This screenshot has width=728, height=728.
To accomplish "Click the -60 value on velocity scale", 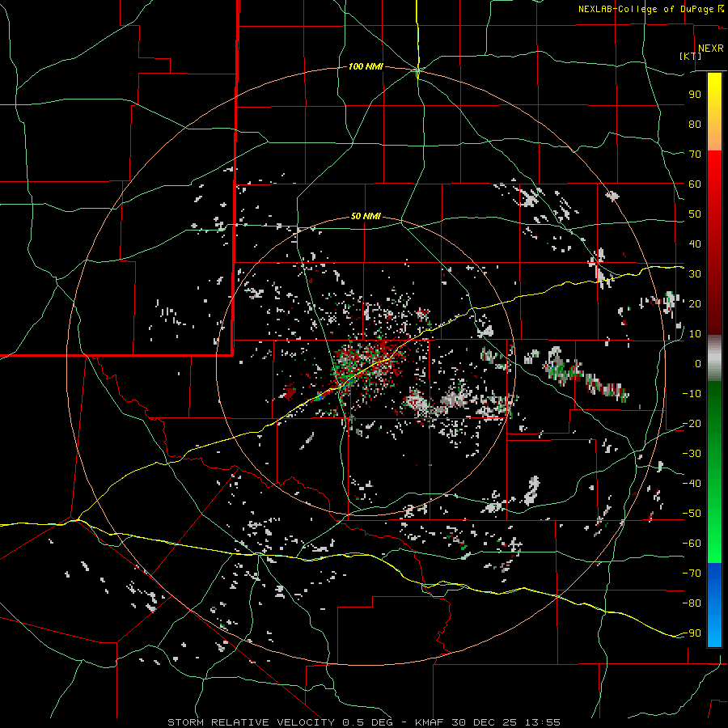I will [x=692, y=544].
